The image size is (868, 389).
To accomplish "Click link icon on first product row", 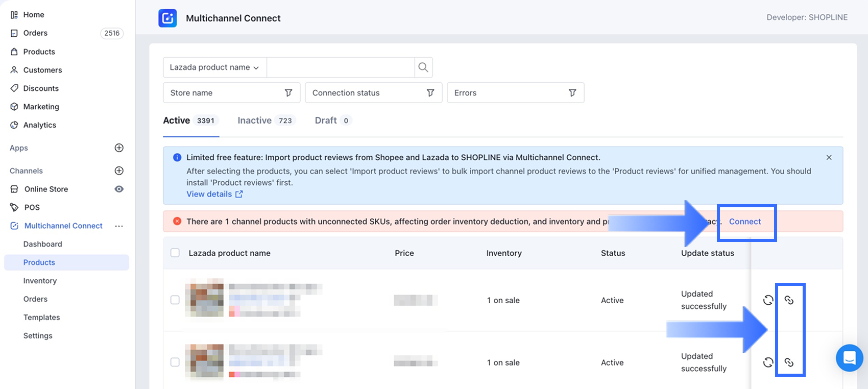I will [x=789, y=300].
